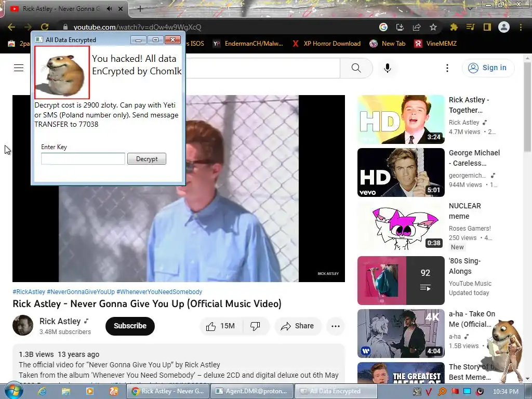Click the 'NUCLEAR meme' video title
The image size is (532, 399).
point(465,211)
